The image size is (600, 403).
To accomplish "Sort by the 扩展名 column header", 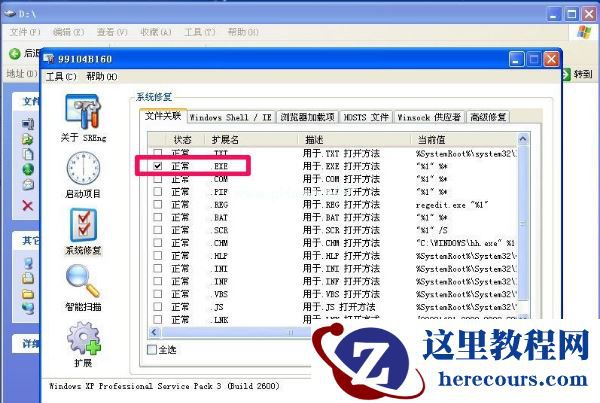I will pos(251,140).
